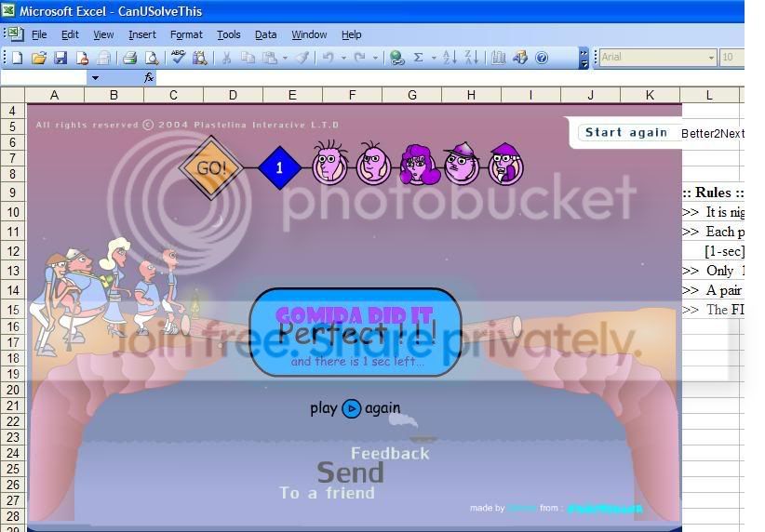Viewport: 765px width, 532px height.
Task: Click the Start again button
Action: (x=626, y=133)
